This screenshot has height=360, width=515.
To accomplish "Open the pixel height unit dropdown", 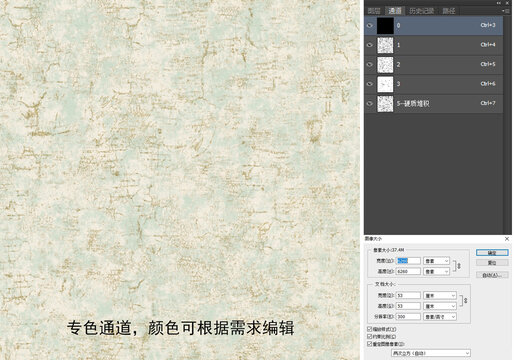I will pos(437,272).
